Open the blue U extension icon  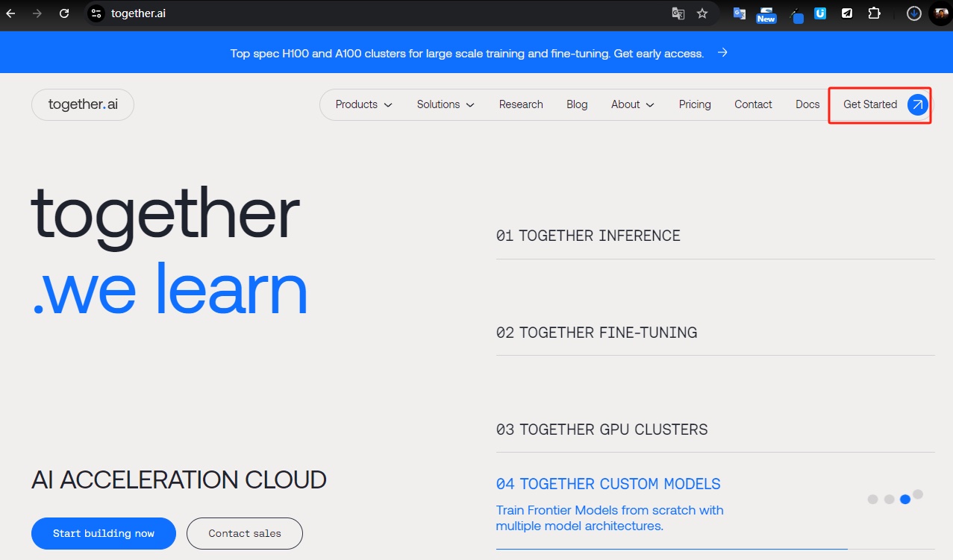[x=820, y=13]
